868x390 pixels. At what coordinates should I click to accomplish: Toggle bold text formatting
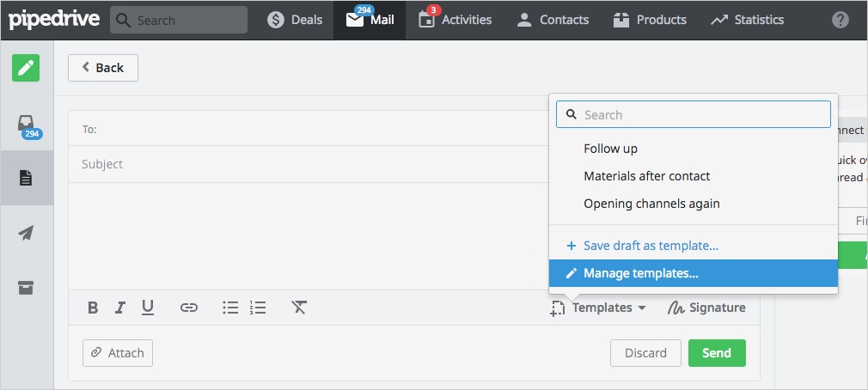click(93, 308)
